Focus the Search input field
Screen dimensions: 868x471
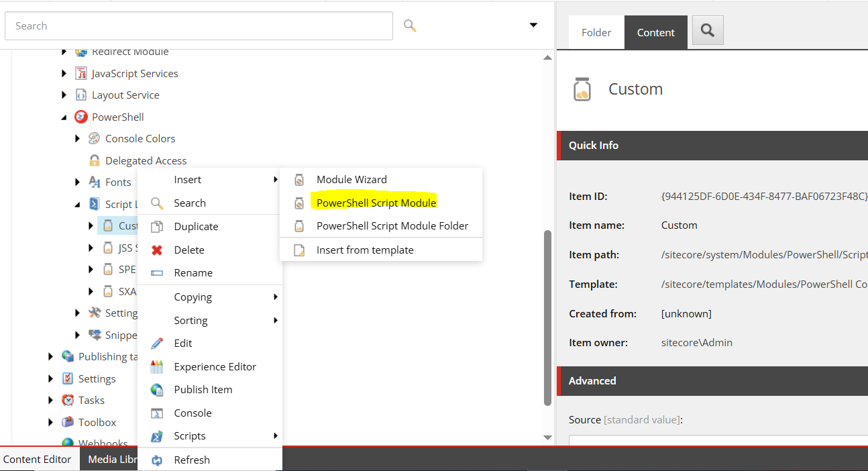tap(199, 25)
